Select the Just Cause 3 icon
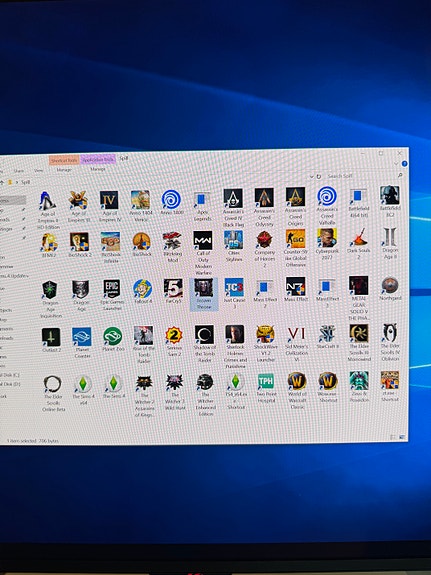 click(234, 287)
